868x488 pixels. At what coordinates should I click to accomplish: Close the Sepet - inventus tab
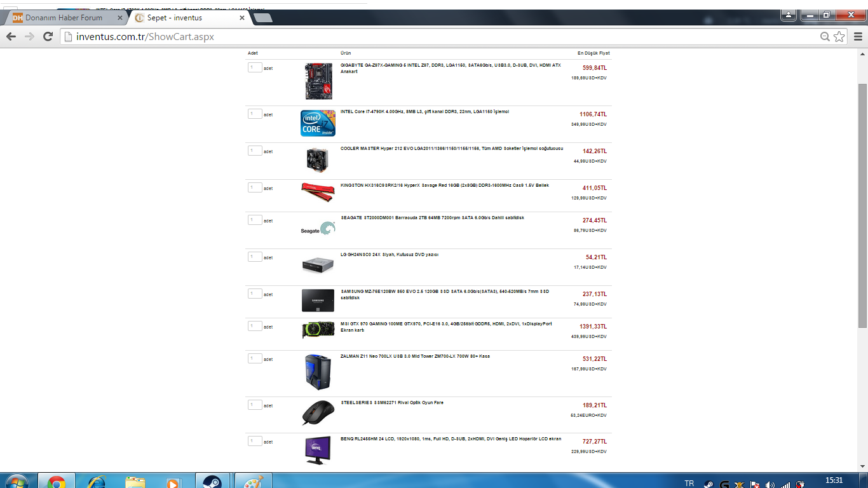coord(242,18)
